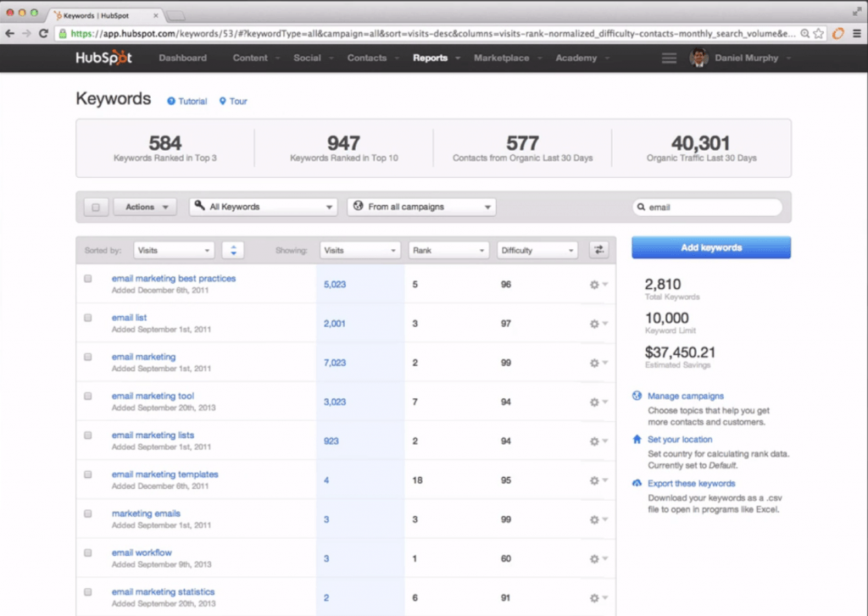Toggle sort direction arrows button
868x616 pixels.
[x=233, y=250]
